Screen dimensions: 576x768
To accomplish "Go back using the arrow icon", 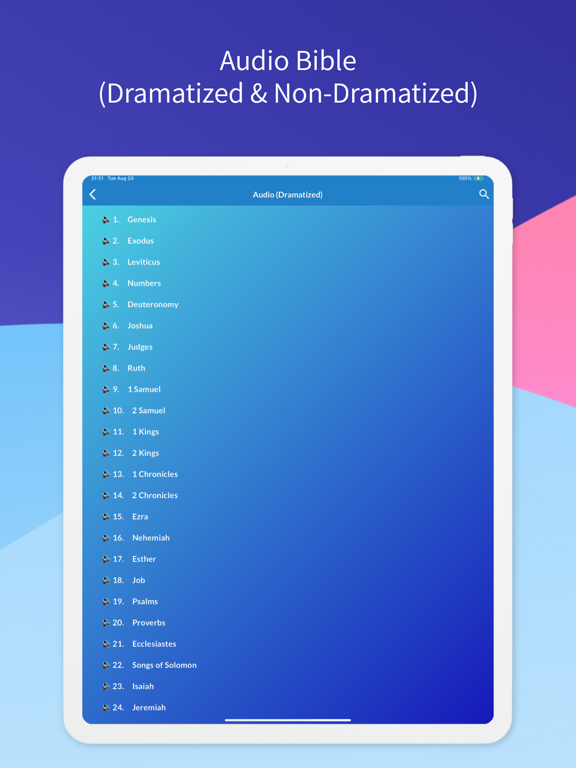I will click(x=93, y=194).
